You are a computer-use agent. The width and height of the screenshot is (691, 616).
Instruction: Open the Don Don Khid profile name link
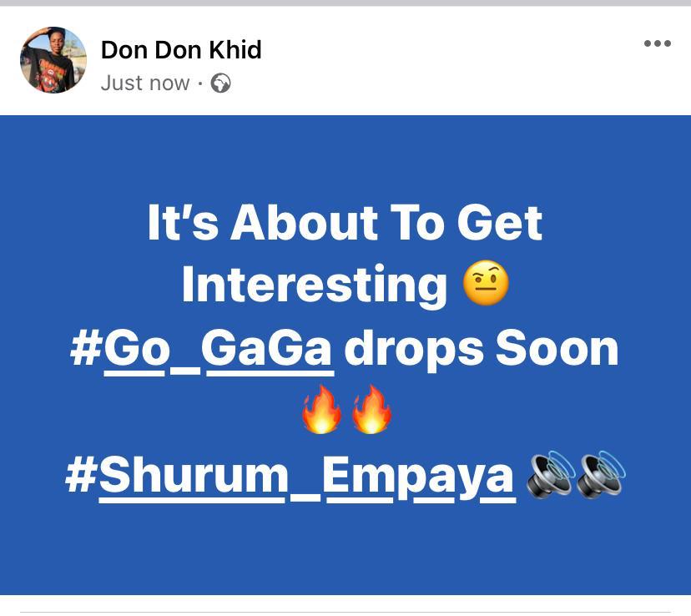pyautogui.click(x=181, y=49)
